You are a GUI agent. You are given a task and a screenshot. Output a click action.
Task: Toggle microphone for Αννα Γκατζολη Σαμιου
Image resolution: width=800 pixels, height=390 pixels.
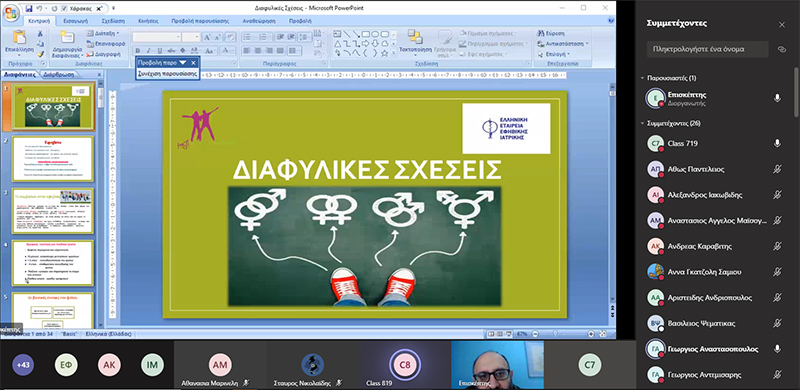click(777, 272)
